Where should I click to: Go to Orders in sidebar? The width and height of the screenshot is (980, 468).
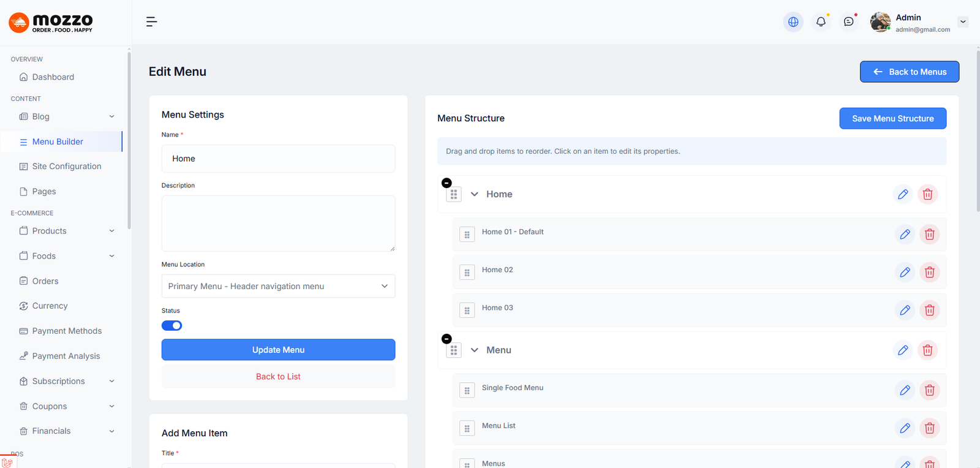[45, 281]
